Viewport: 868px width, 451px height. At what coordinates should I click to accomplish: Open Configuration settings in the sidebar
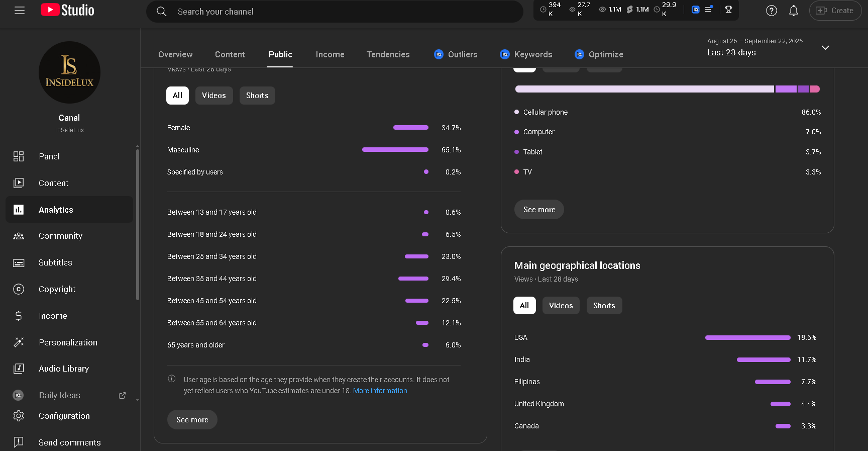64,416
